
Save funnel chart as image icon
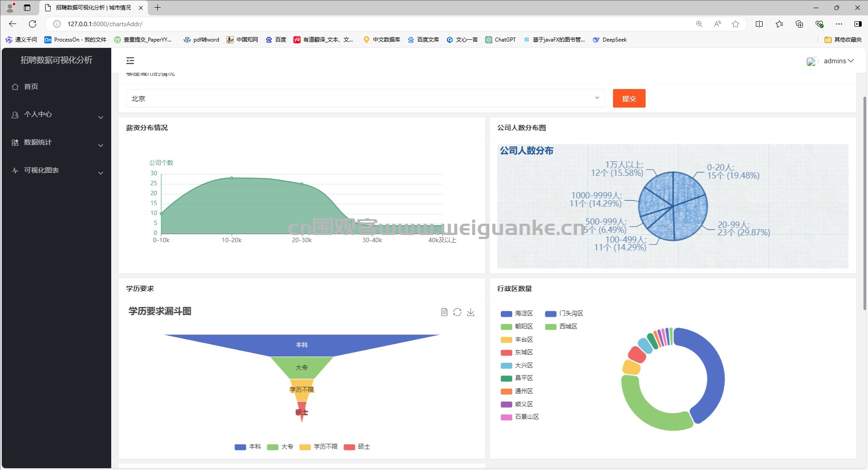[x=471, y=312]
